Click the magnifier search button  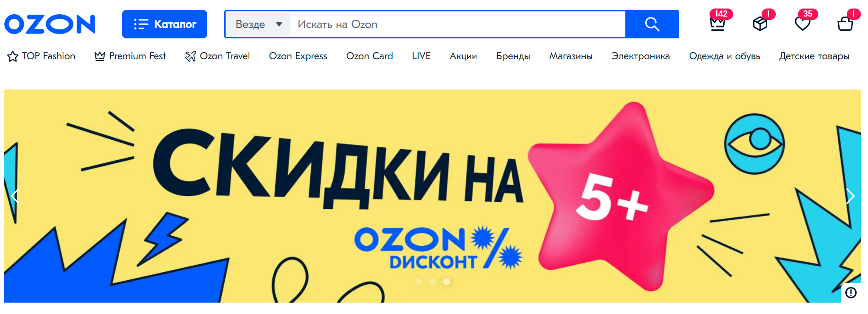[652, 24]
